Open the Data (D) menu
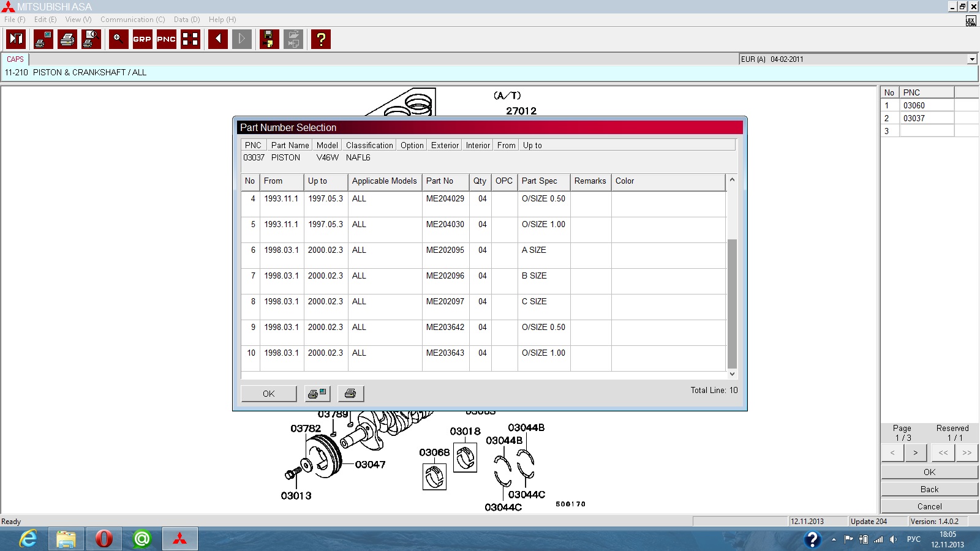This screenshot has height=551, width=980. click(x=187, y=20)
